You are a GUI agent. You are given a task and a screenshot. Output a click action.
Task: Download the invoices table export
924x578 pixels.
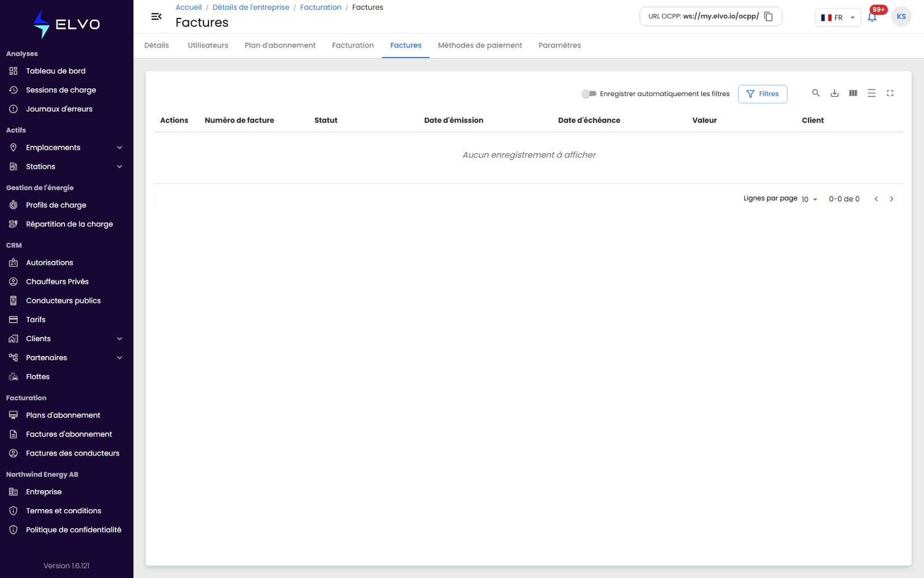click(x=834, y=93)
